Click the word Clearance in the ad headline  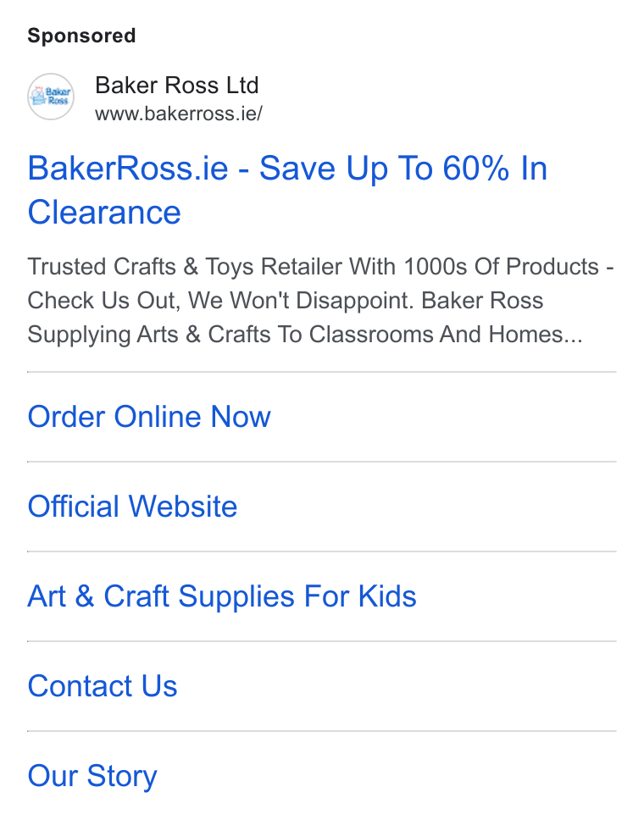(x=104, y=213)
